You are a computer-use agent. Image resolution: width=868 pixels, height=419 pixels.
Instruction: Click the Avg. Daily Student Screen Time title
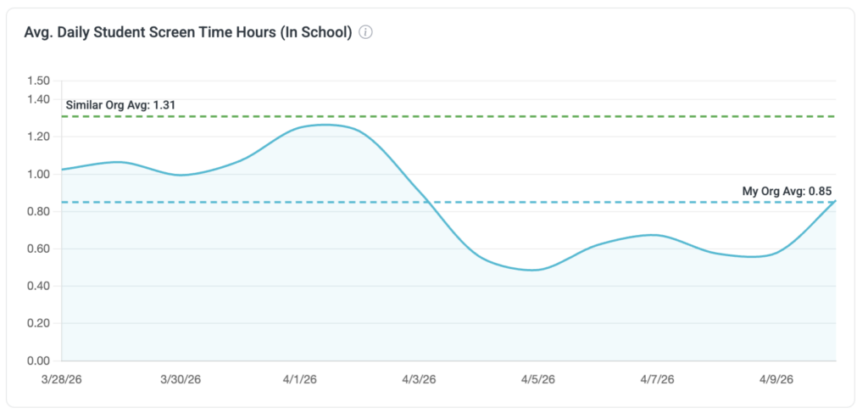190,33
